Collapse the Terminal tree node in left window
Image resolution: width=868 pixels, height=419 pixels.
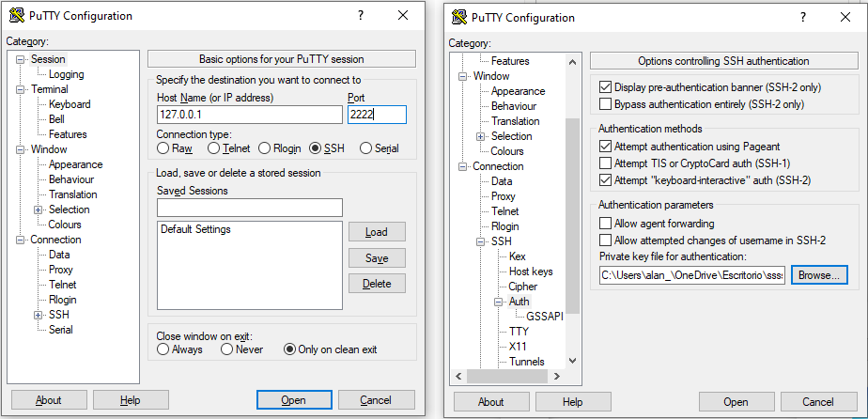click(x=21, y=89)
